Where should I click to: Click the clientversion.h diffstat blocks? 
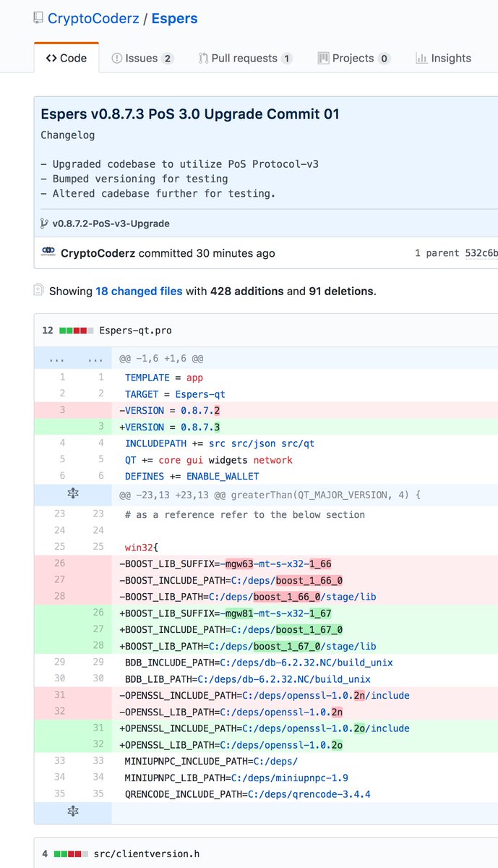(71, 854)
